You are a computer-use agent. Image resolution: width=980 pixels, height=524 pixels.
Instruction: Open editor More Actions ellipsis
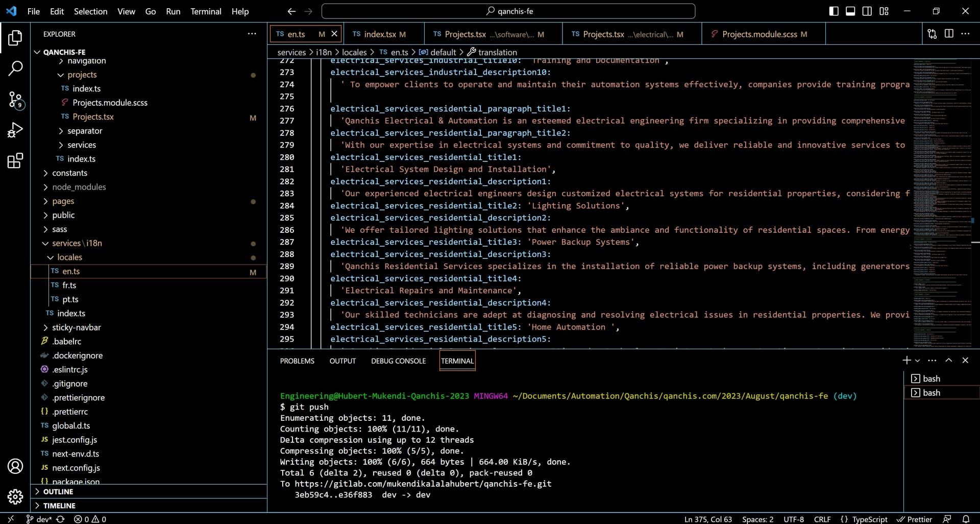pyautogui.click(x=965, y=34)
